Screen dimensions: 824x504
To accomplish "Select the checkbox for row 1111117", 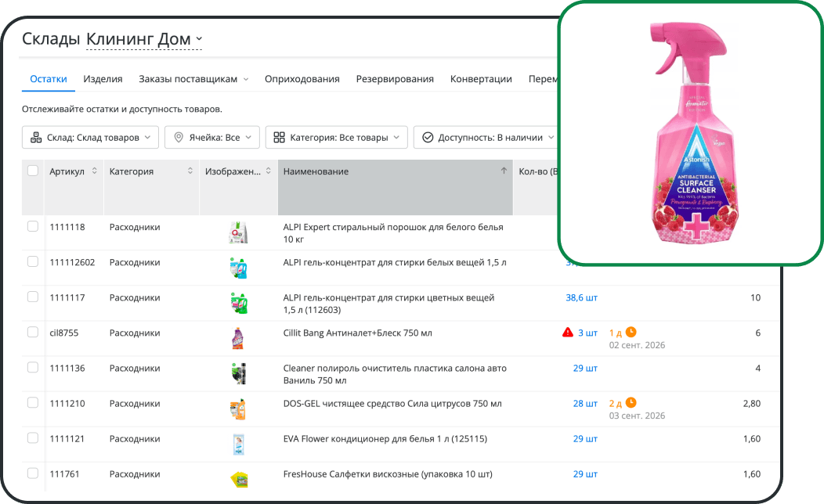I will coord(33,297).
